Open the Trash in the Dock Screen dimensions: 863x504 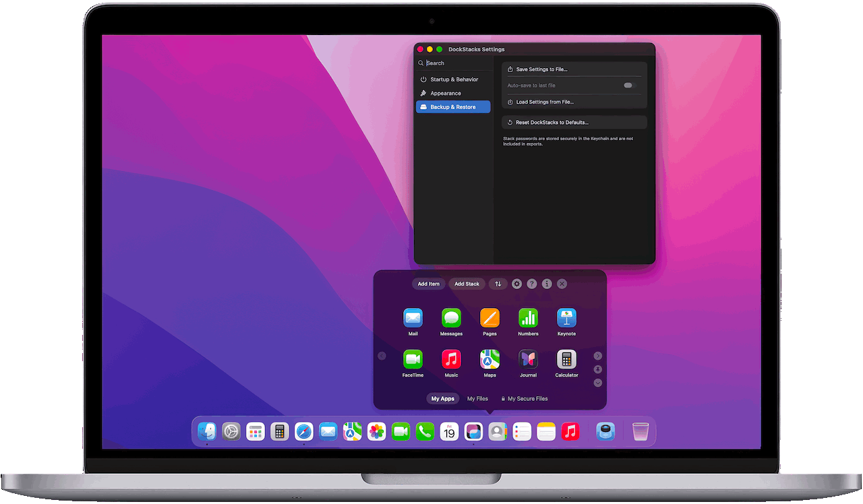(x=641, y=431)
